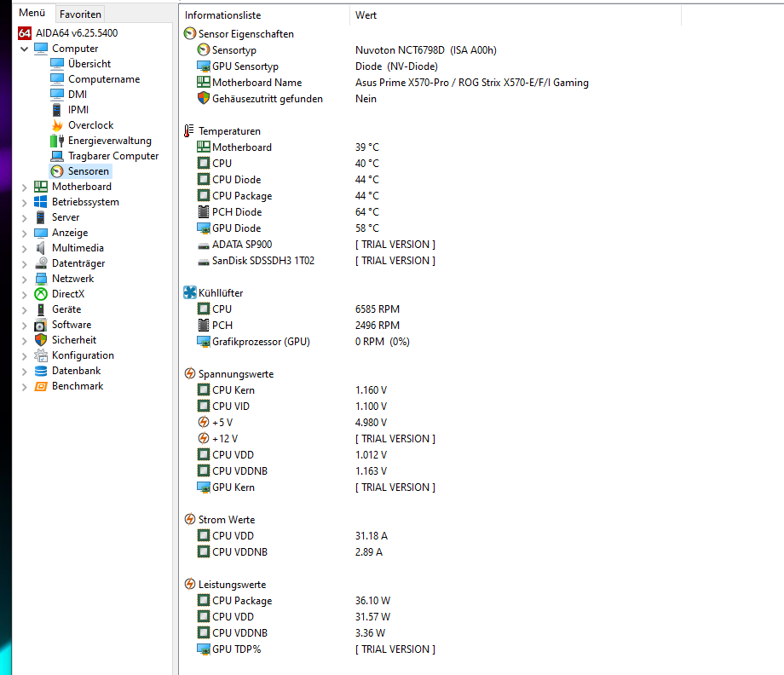Click the Motherboard category icon in tree
Viewport: 784px width, 675px height.
tap(41, 187)
